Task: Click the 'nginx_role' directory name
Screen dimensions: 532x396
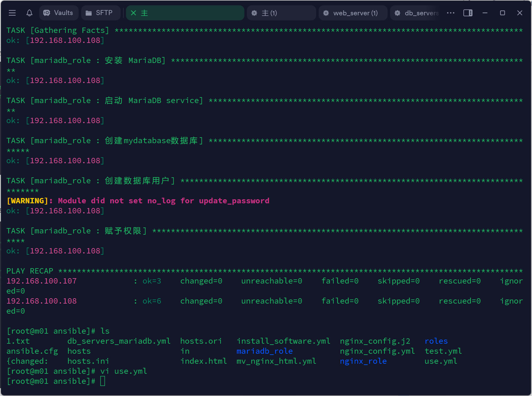Action: point(363,361)
